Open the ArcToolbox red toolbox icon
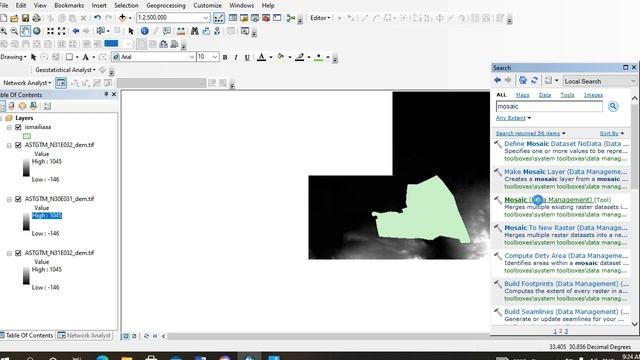 pos(266,18)
